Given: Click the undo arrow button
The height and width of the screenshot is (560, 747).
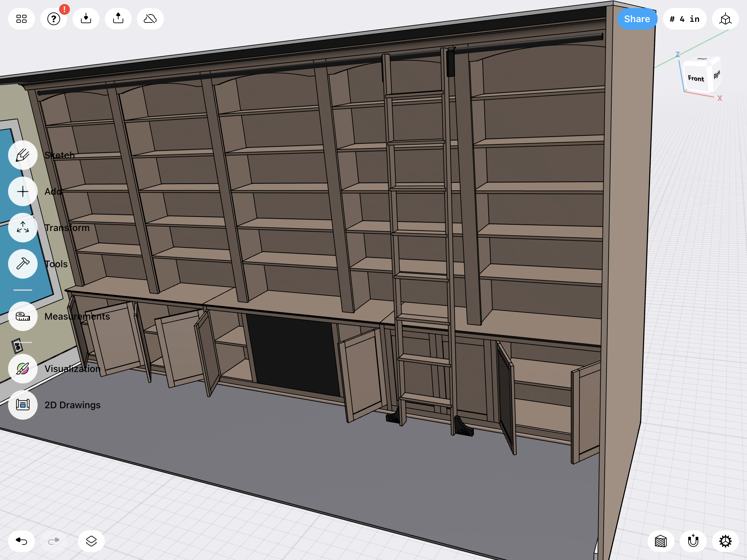Looking at the screenshot, I should (21, 541).
